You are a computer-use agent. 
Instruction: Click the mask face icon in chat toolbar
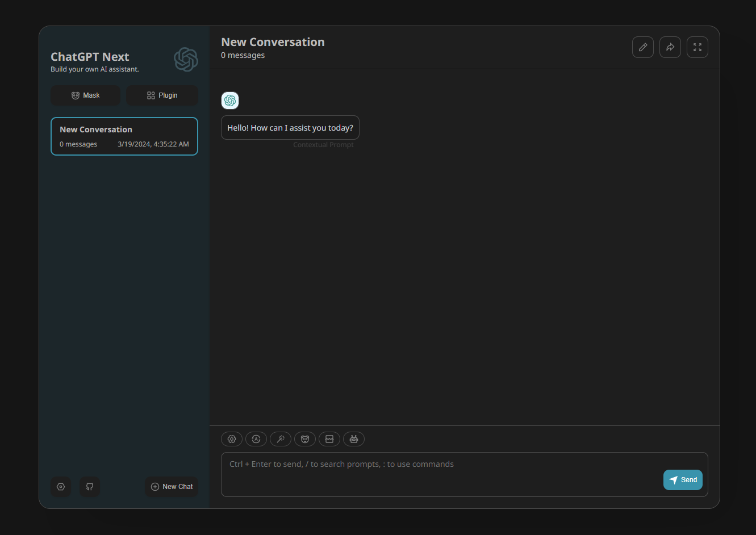[305, 439]
